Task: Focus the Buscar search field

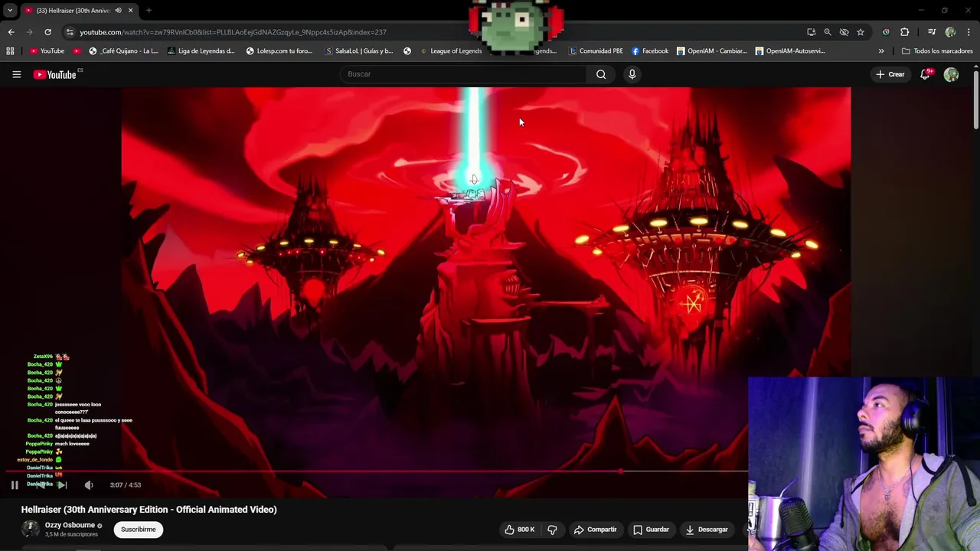Action: (x=464, y=74)
